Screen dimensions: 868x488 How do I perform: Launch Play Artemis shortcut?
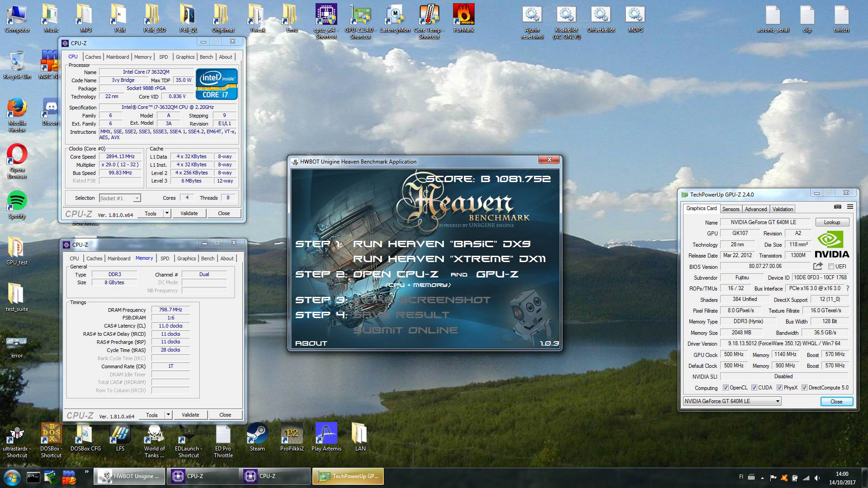point(326,437)
